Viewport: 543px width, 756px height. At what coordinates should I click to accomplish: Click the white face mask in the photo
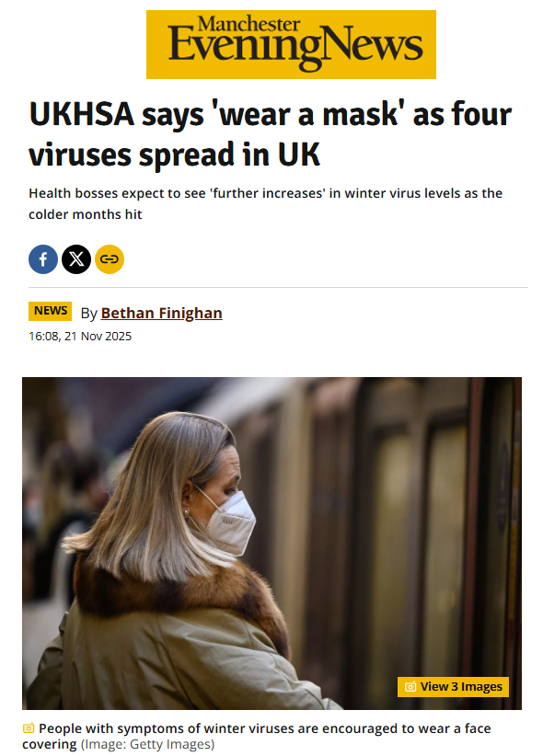click(x=229, y=523)
